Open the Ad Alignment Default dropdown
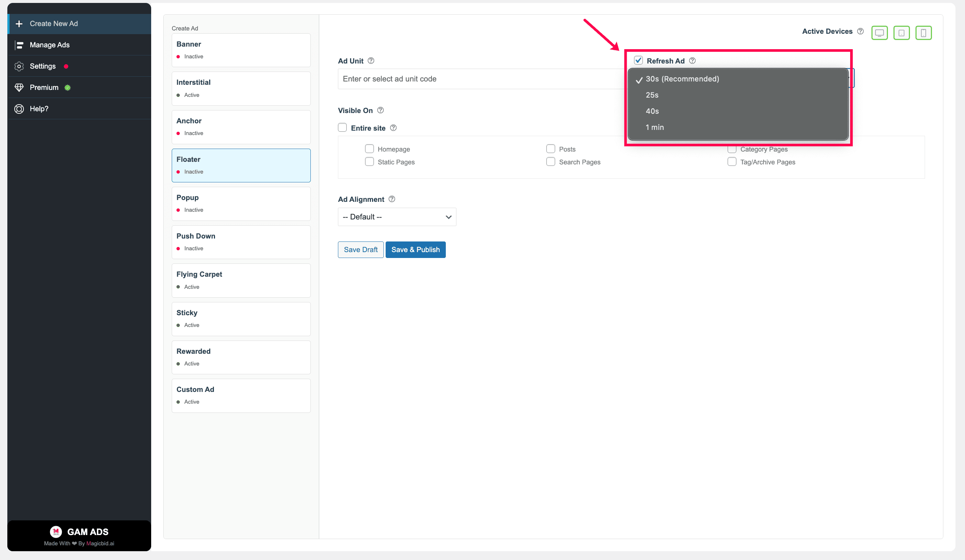Viewport: 965px width, 560px height. tap(397, 217)
